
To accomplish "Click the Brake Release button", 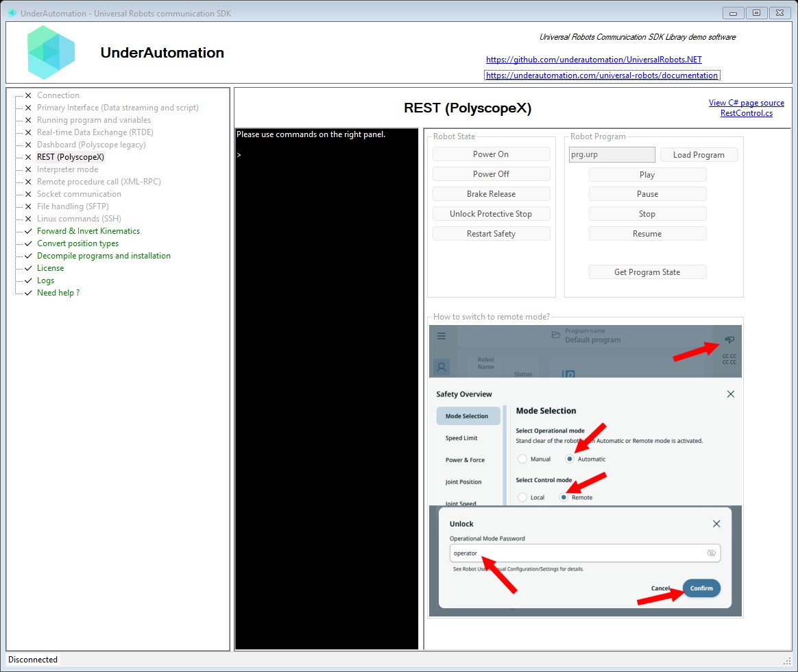I will pyautogui.click(x=491, y=194).
